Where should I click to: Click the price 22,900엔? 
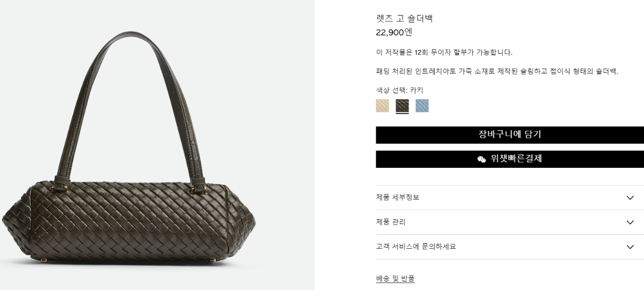pos(394,32)
